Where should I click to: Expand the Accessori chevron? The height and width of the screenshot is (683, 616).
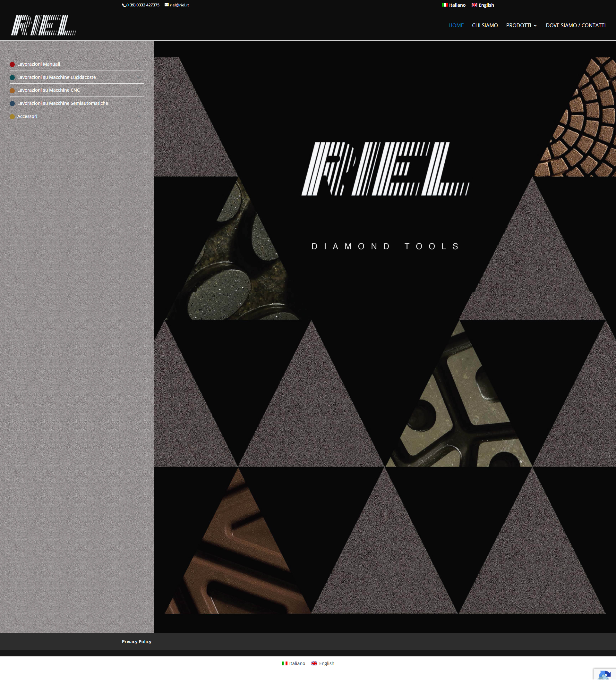click(x=138, y=116)
